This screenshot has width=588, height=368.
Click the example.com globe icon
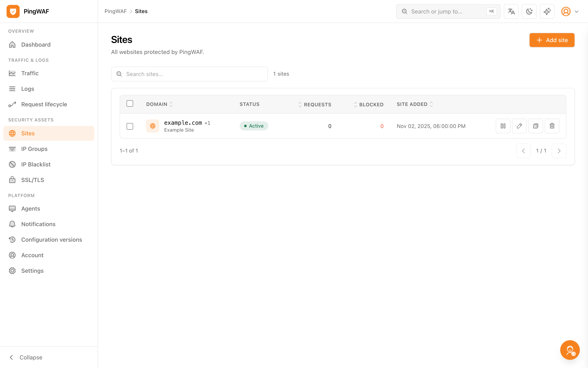point(153,126)
